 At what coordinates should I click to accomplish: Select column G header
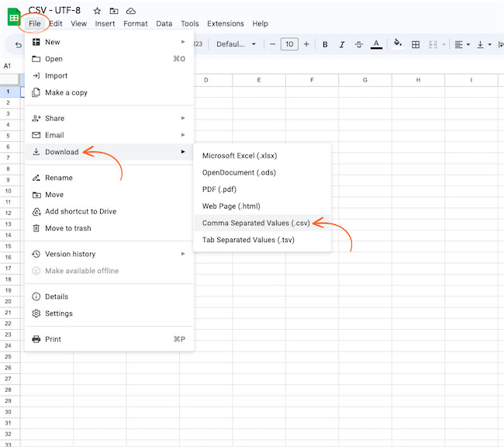[365, 80]
